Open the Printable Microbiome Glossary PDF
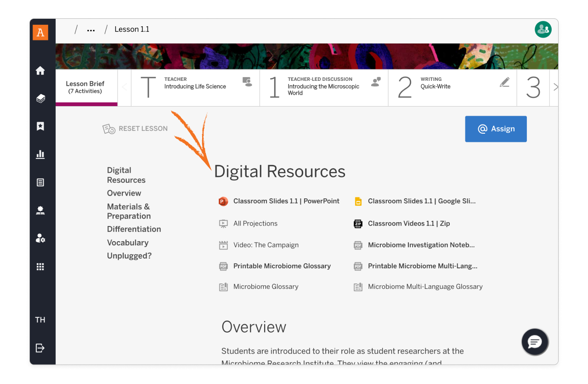This screenshot has height=384, width=588. [282, 266]
